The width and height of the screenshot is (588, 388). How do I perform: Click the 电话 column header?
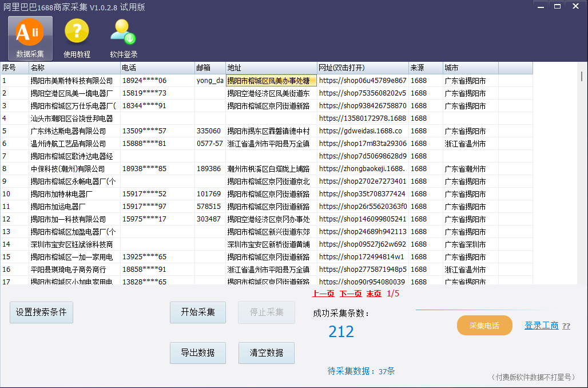(x=157, y=68)
